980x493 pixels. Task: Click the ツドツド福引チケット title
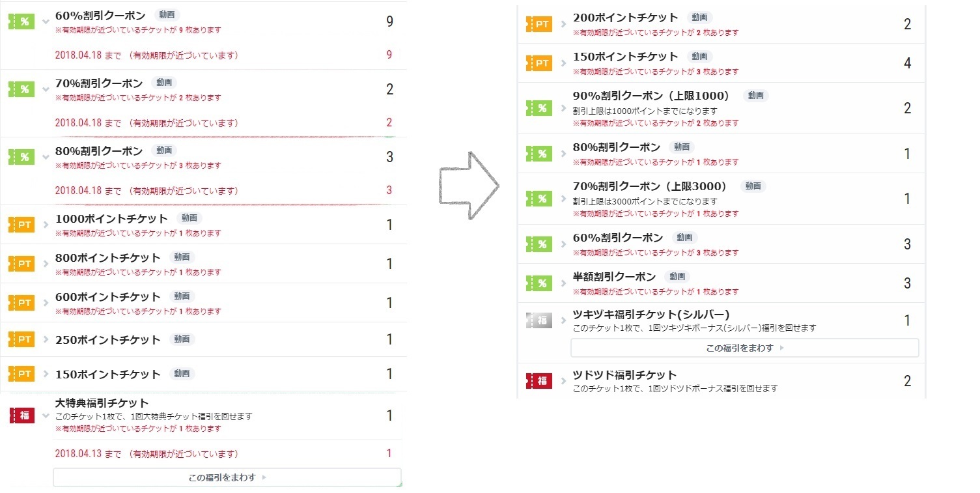(624, 375)
